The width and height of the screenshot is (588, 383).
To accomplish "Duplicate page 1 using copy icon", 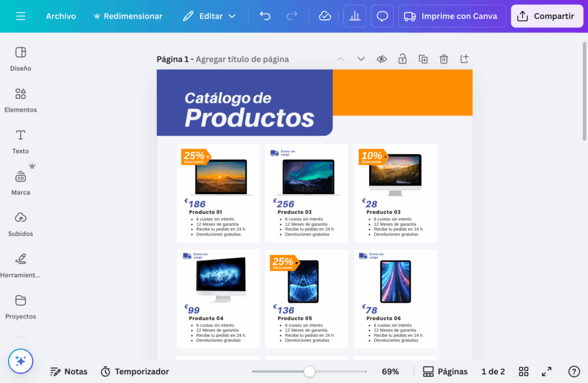I will click(423, 59).
